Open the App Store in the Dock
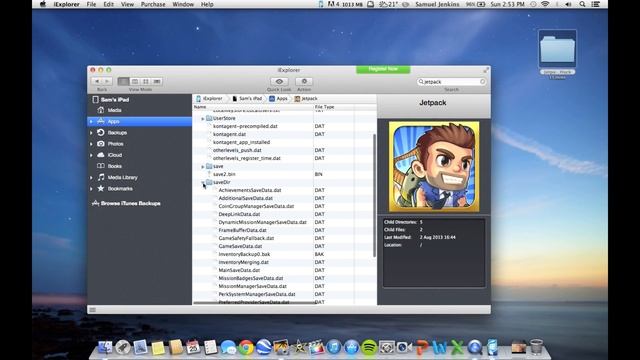This screenshot has width=640, height=360. click(351, 347)
